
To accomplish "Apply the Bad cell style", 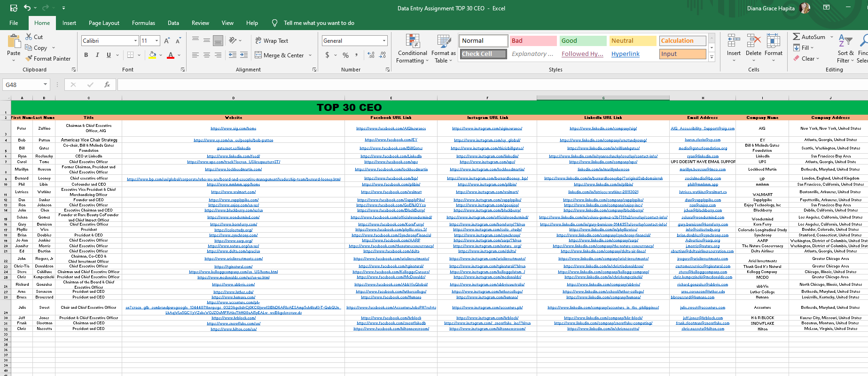I will [533, 41].
